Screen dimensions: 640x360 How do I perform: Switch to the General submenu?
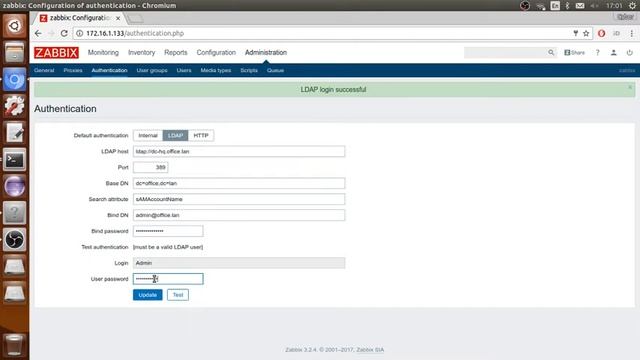[44, 71]
